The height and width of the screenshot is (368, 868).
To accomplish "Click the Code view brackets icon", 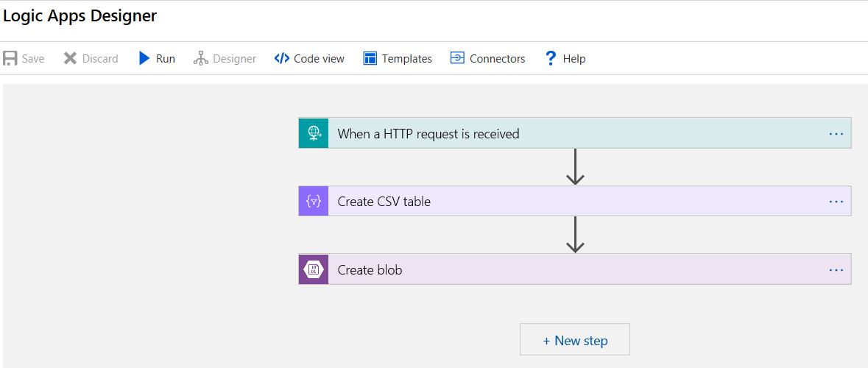I will [281, 59].
